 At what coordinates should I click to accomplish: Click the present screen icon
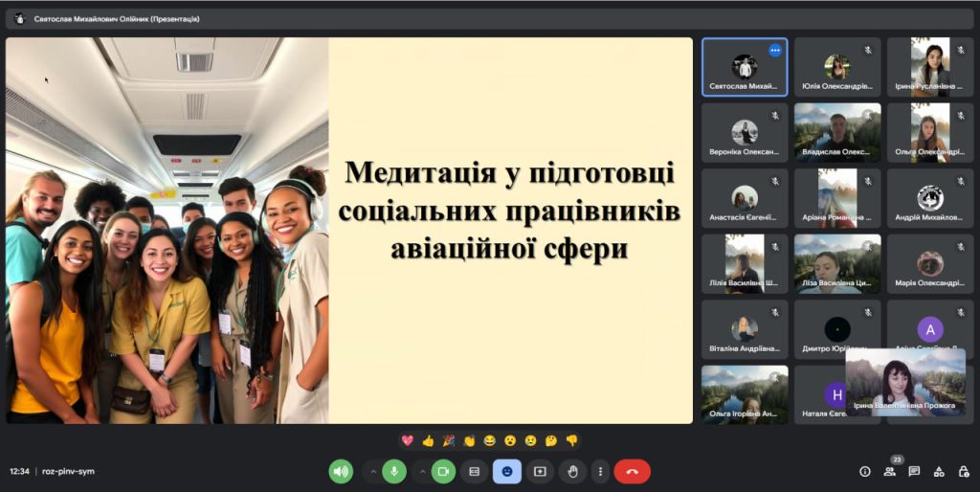point(540,471)
